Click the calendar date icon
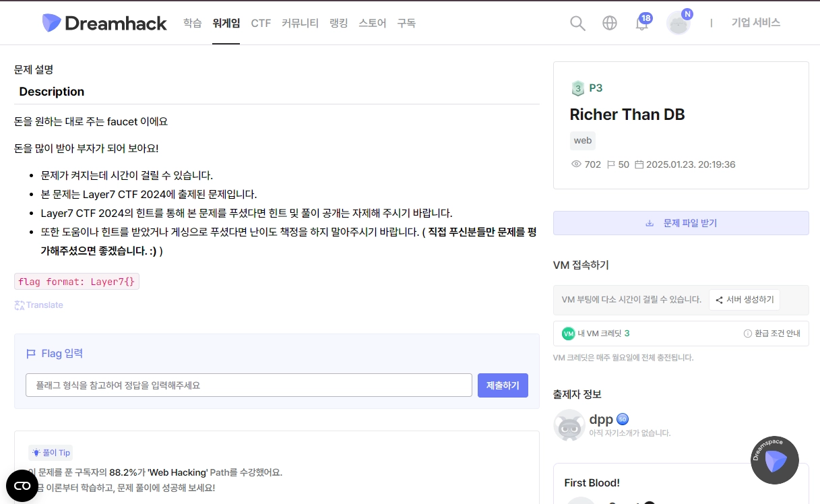 tap(639, 164)
